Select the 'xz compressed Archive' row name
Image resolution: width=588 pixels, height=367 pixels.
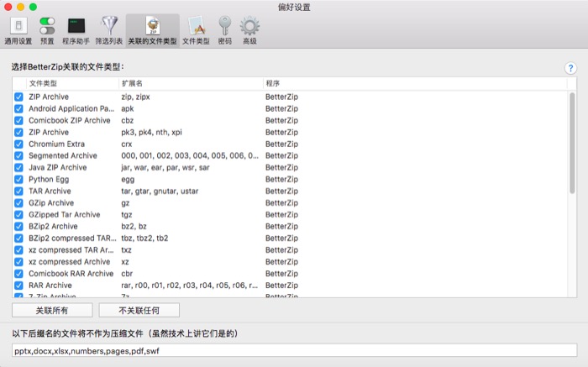pos(70,262)
